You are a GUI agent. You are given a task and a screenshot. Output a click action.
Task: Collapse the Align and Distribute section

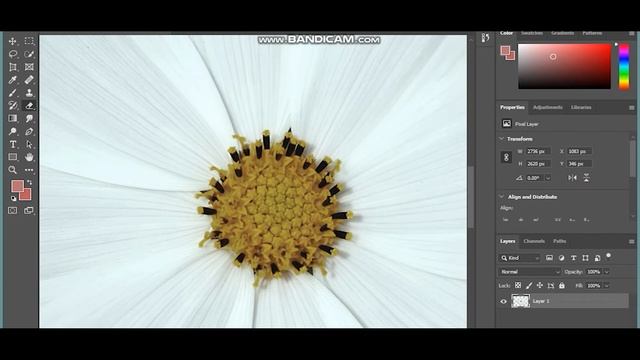point(502,197)
